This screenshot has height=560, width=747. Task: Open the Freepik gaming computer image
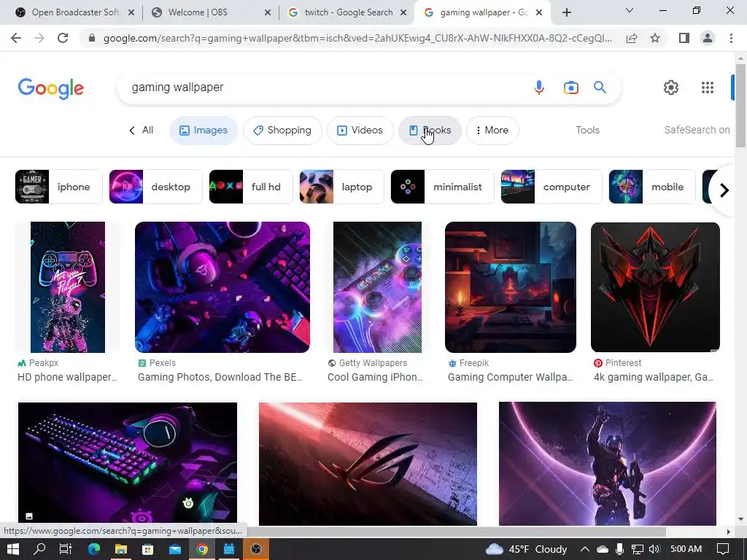(510, 287)
